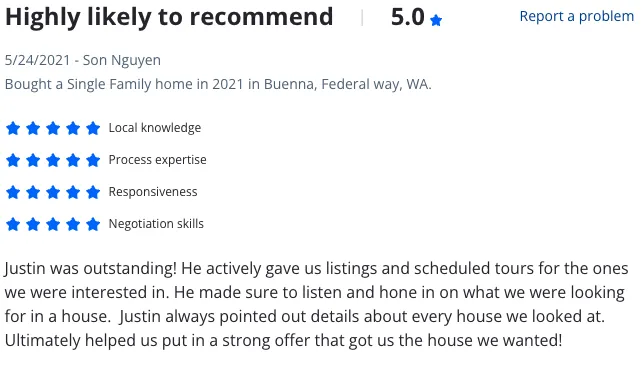Click the Negotiation skills label
The width and height of the screenshot is (642, 365).
coord(156,224)
